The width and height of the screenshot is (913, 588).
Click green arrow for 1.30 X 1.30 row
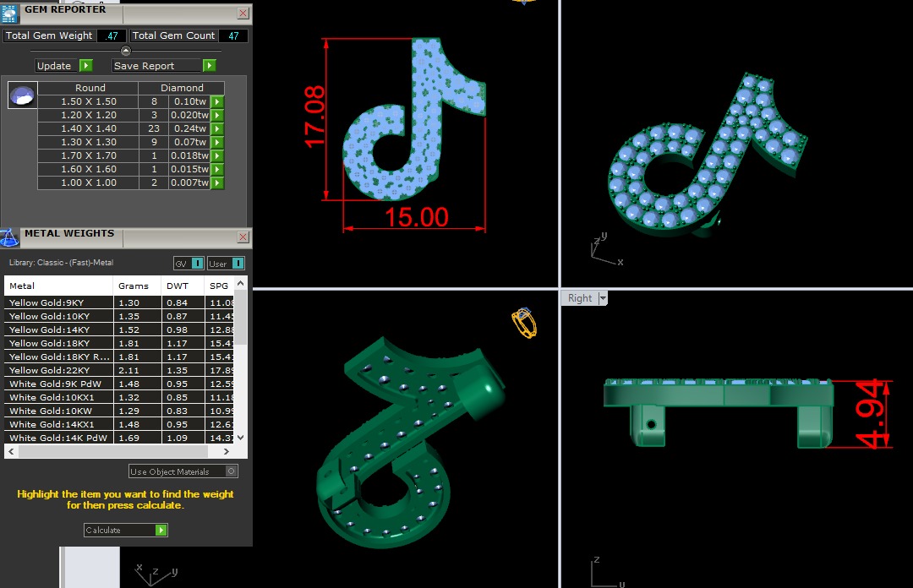pos(217,142)
